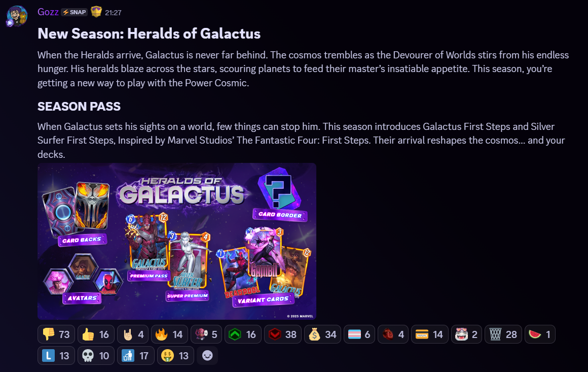Toggle the thumbs up reaction with 16

96,334
